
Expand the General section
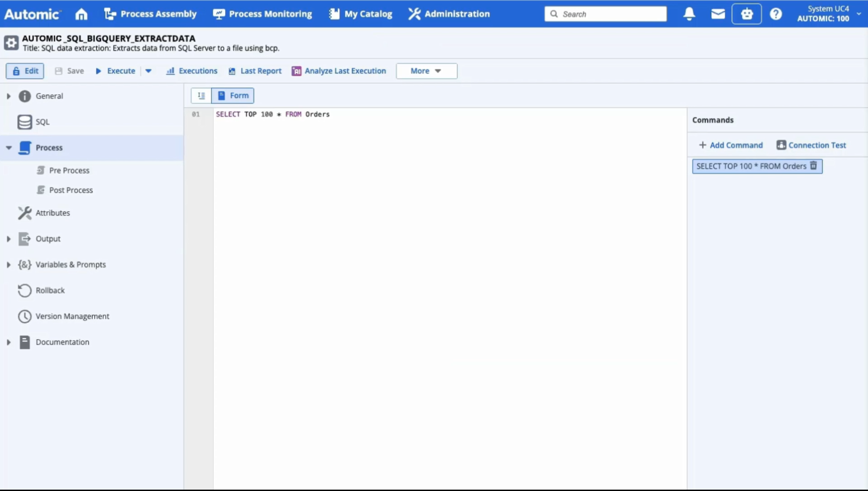[x=9, y=96]
